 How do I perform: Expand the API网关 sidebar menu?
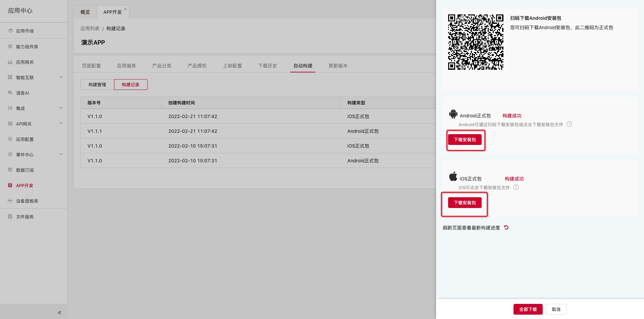[x=61, y=123]
